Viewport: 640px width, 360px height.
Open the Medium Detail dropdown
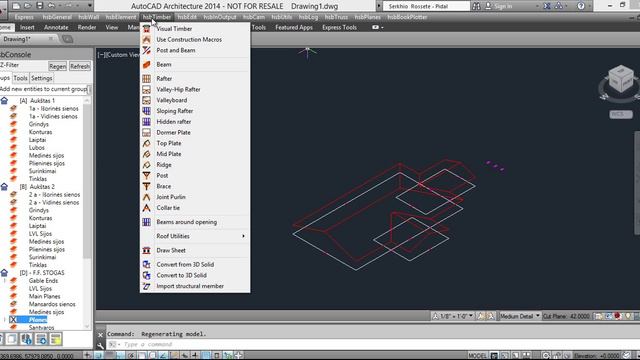[x=519, y=316]
